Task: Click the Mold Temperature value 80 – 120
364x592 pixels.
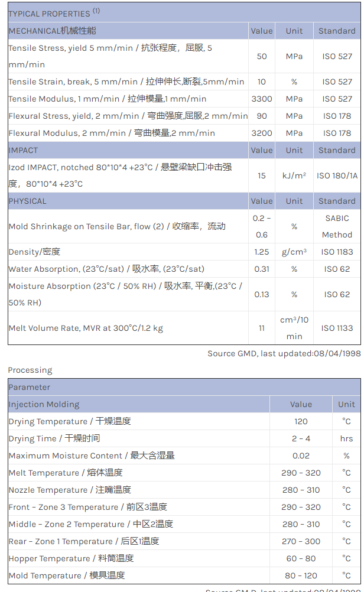Action: coord(301,575)
